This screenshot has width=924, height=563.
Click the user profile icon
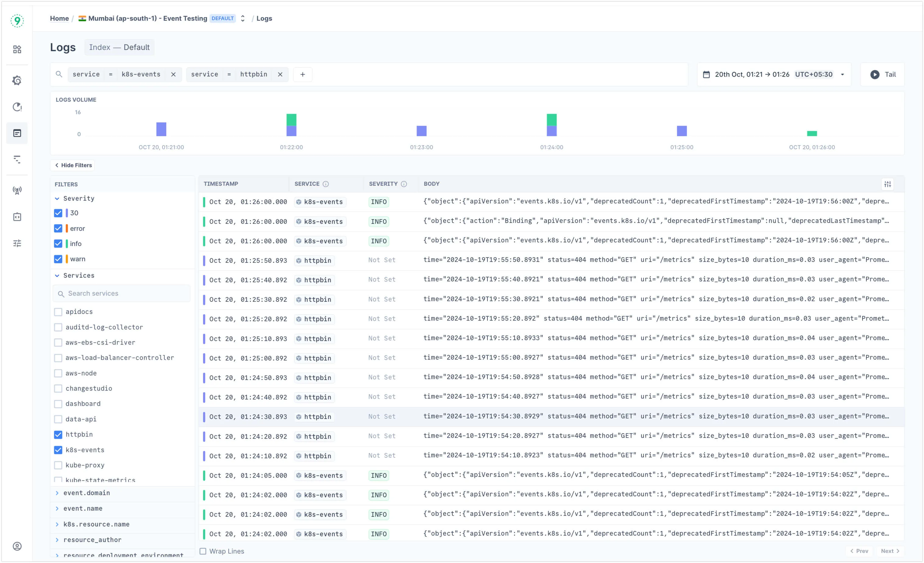point(17,546)
